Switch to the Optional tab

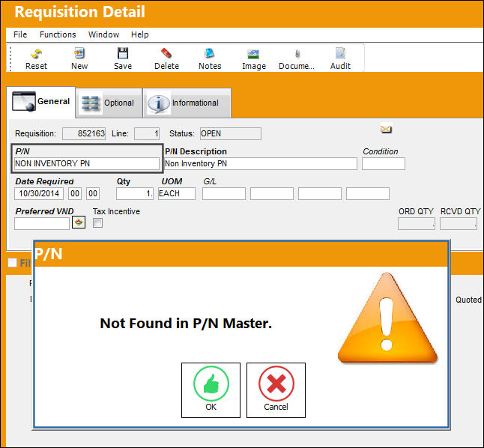click(x=109, y=103)
